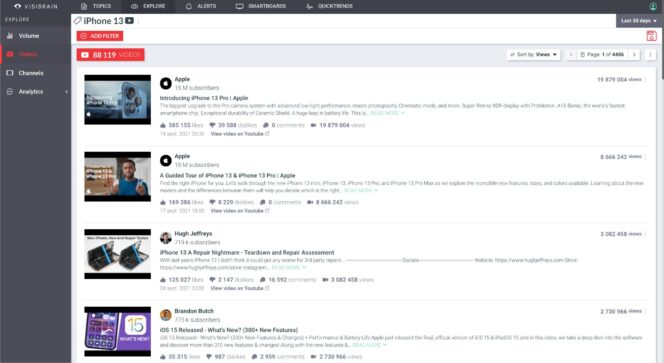Click the Hugh Jeffreys channel name

click(x=193, y=234)
